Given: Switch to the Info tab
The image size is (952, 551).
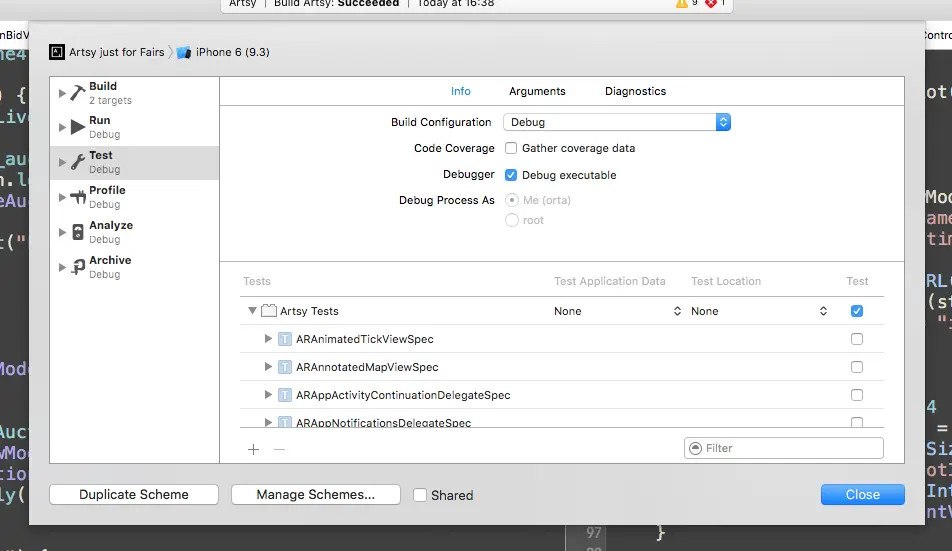Looking at the screenshot, I should 460,91.
